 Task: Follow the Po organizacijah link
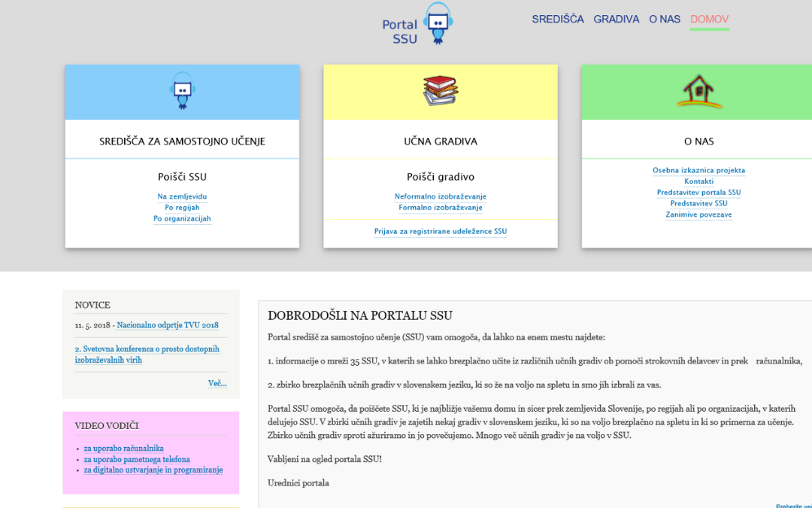tap(182, 219)
